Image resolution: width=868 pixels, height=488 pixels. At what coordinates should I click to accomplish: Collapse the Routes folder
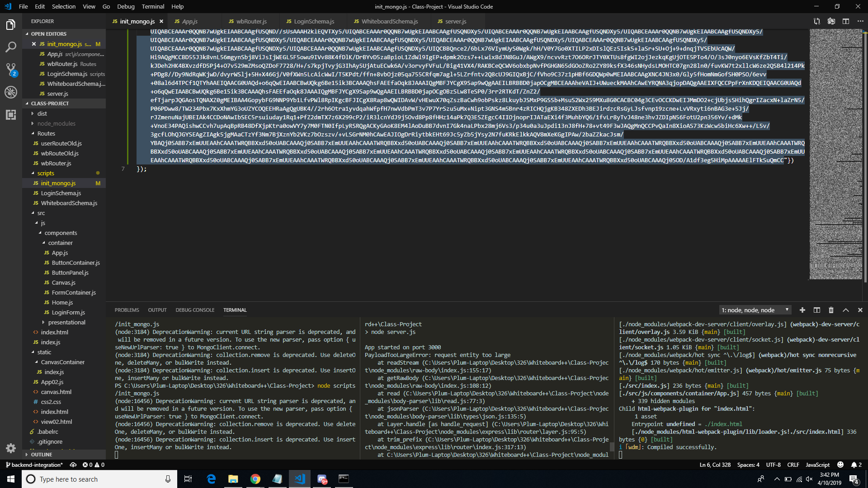46,133
